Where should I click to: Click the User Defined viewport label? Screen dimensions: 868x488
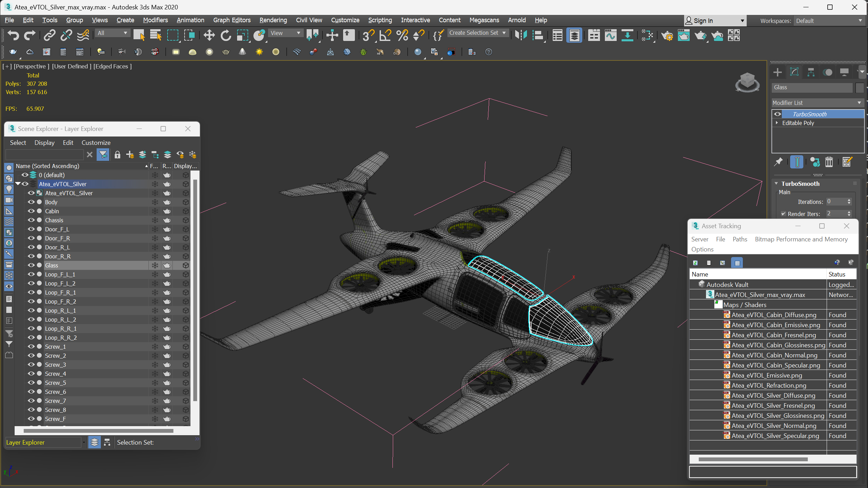point(72,66)
